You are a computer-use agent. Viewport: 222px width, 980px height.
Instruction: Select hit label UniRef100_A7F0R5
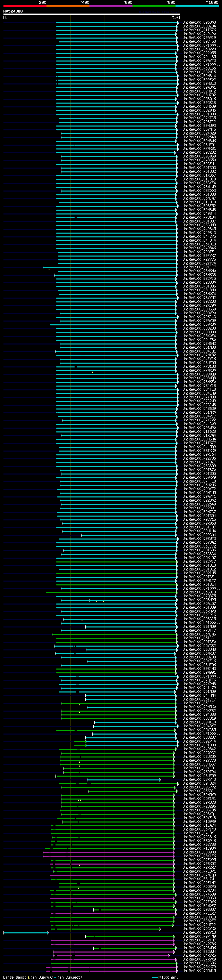coord(199,860)
